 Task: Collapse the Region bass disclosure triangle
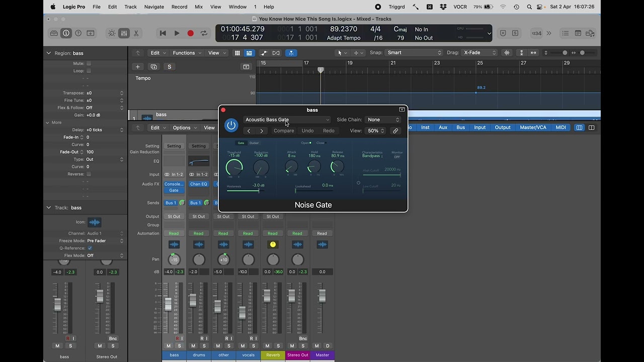49,53
